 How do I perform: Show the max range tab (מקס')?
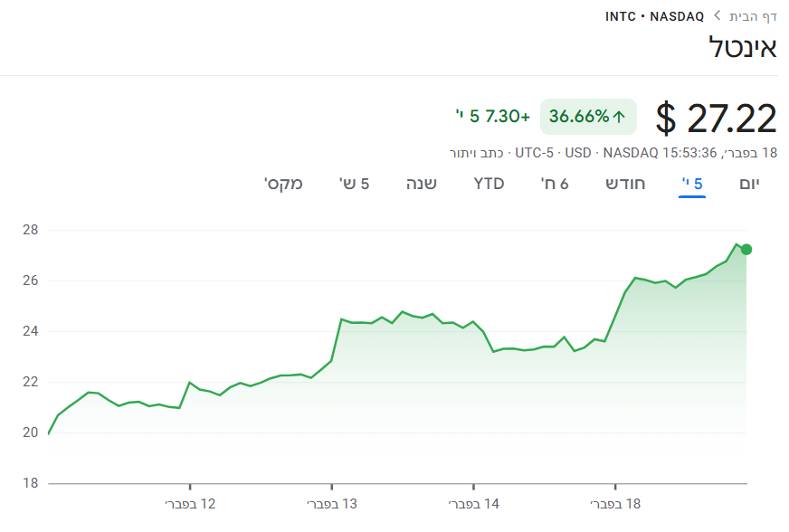pyautogui.click(x=283, y=184)
